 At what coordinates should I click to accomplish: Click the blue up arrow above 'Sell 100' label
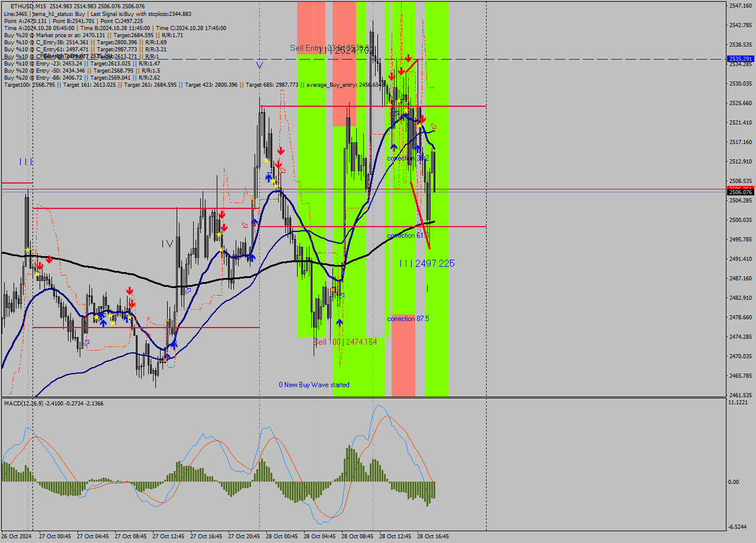340,322
